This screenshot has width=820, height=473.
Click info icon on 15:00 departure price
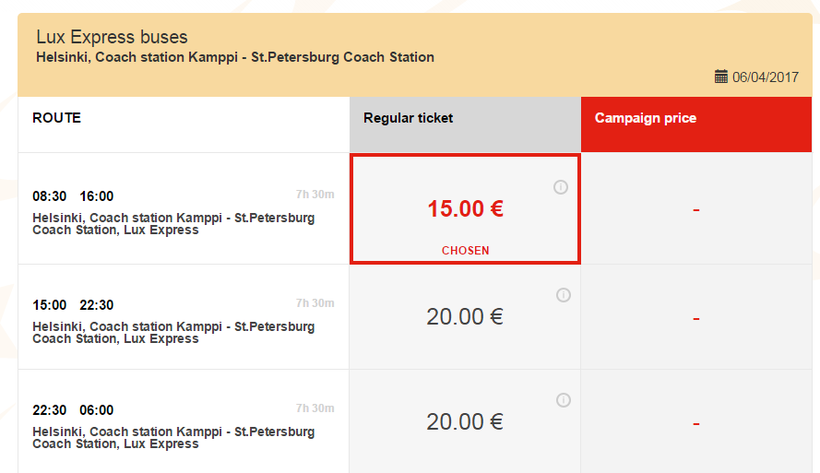click(563, 295)
